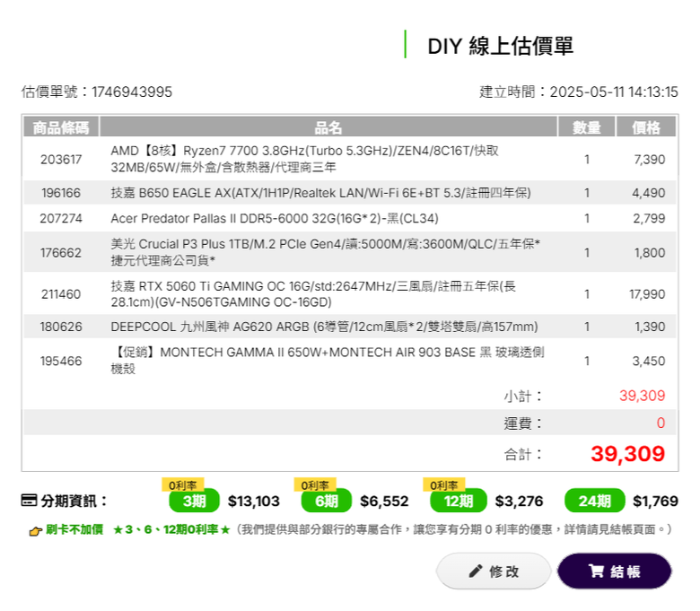Click product code 195466
The image size is (700, 611).
point(61,361)
